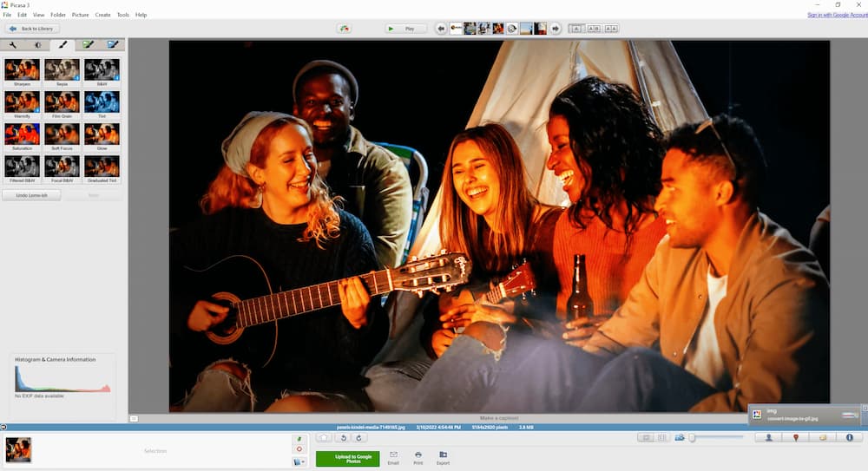Open the People panel icon
Screen dimensions: 868x471
(x=768, y=438)
